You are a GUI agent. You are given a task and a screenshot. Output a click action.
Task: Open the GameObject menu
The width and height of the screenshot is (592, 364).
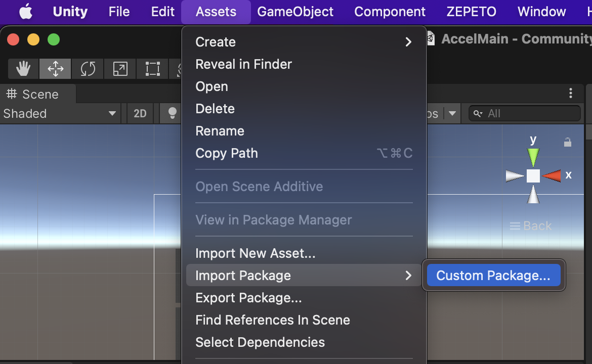[295, 12]
